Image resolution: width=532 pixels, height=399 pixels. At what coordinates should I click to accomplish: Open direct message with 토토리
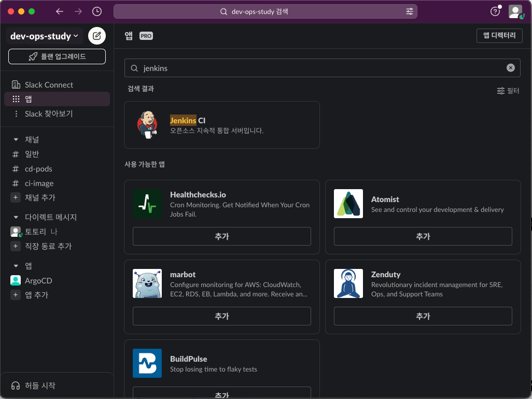pos(57,232)
